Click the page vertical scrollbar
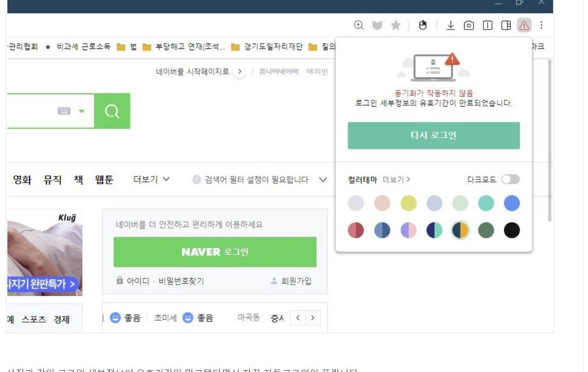This screenshot has height=372, width=588. [550, 141]
